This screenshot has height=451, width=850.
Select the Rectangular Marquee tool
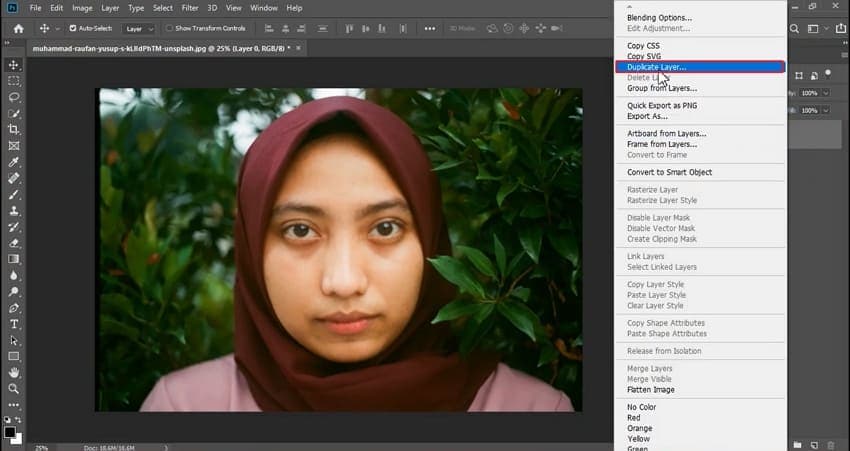[x=14, y=81]
